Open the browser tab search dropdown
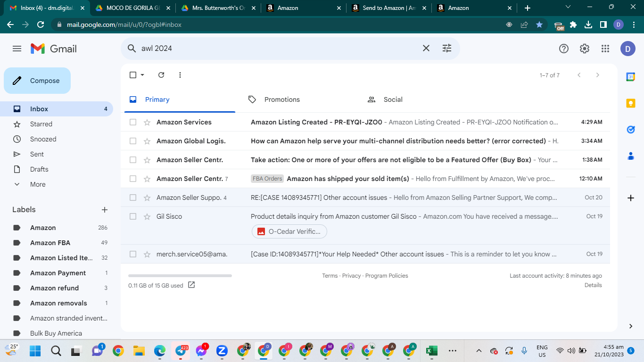 click(568, 8)
